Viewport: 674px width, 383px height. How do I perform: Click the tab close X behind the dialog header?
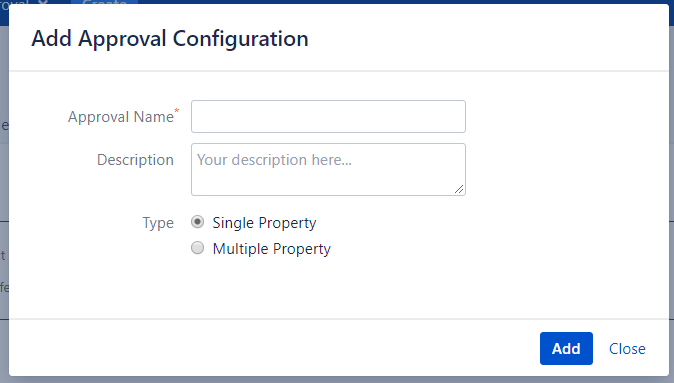click(43, 2)
